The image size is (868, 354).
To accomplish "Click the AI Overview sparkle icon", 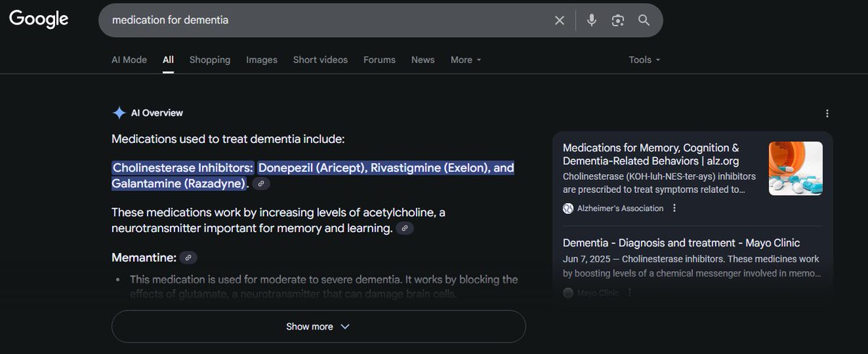I will tap(119, 113).
